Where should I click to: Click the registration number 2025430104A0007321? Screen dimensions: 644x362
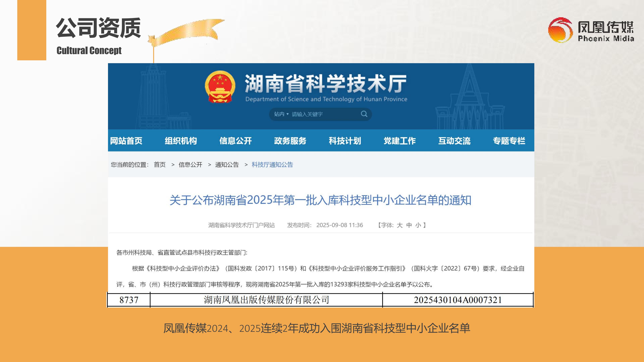click(458, 300)
